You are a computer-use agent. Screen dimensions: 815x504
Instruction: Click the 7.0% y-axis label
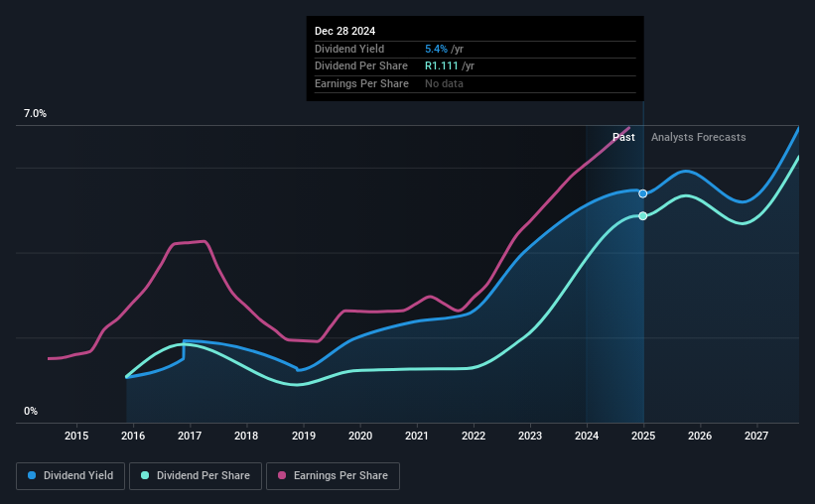pyautogui.click(x=35, y=114)
